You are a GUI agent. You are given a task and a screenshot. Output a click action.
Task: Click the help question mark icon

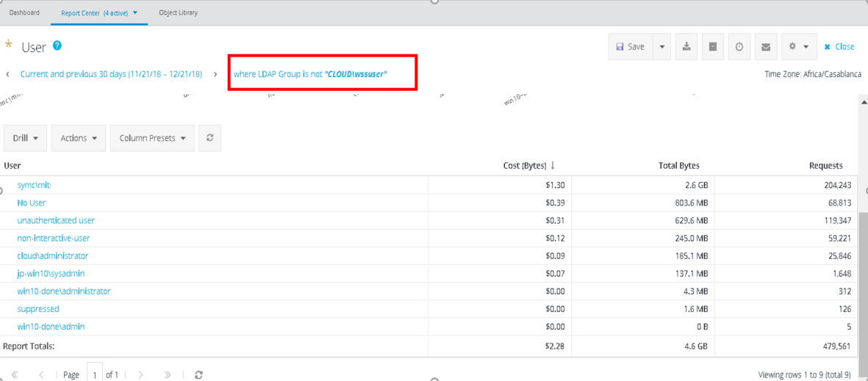(57, 46)
